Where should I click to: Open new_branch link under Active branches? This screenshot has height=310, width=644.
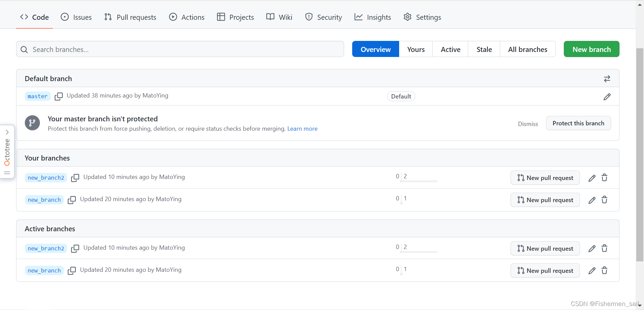point(44,270)
